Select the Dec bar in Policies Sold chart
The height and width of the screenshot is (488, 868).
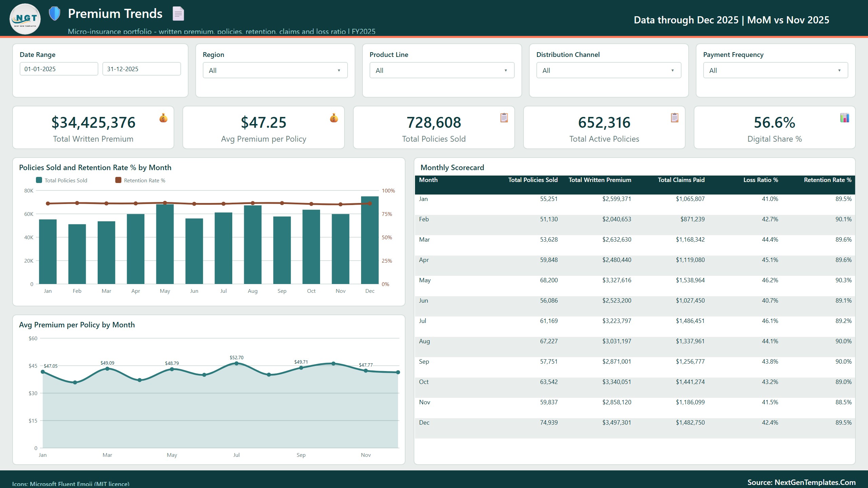point(370,240)
